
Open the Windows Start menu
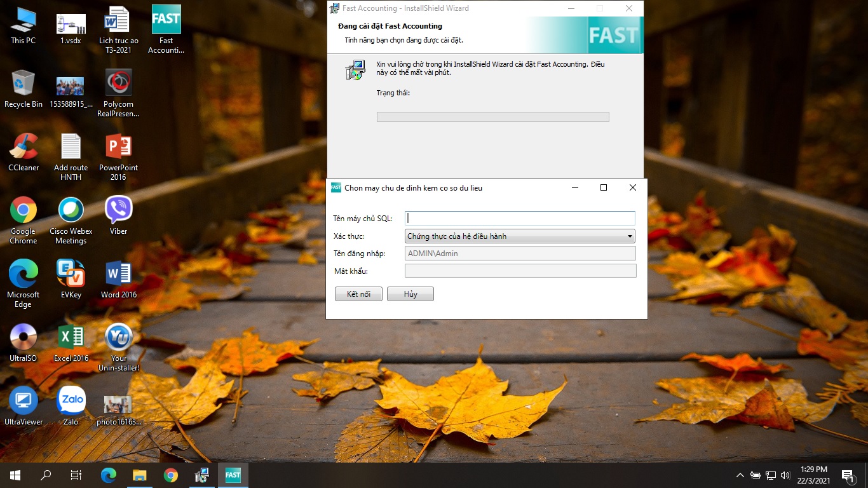pos(15,475)
